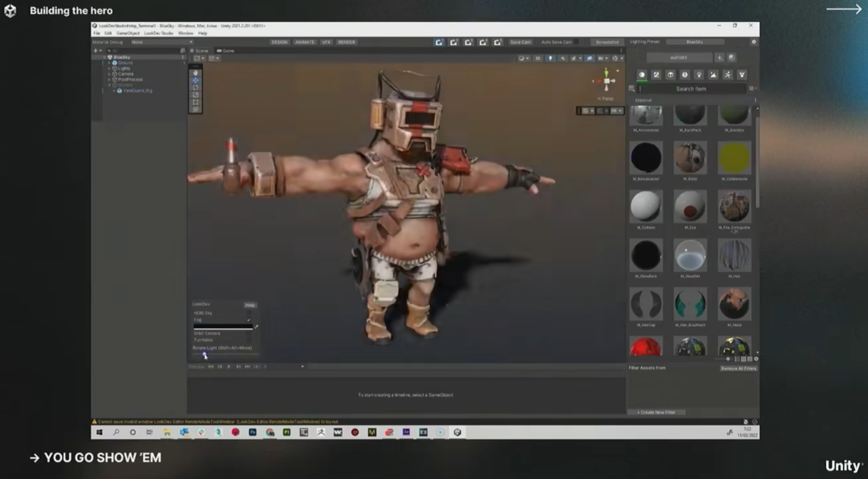Screen dimensions: 868x479
Task: Click the taskbar search icon
Action: tap(116, 432)
